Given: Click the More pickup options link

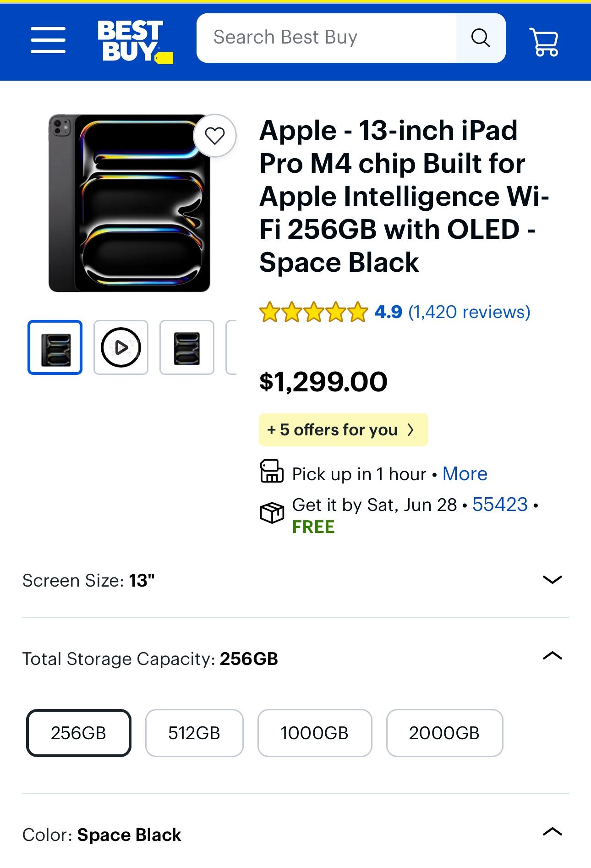Looking at the screenshot, I should coord(465,474).
